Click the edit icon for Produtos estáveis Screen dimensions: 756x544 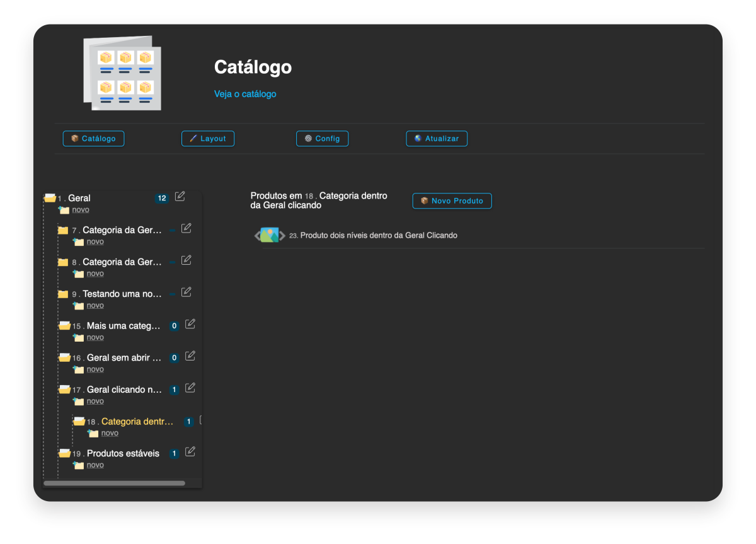[x=190, y=452]
